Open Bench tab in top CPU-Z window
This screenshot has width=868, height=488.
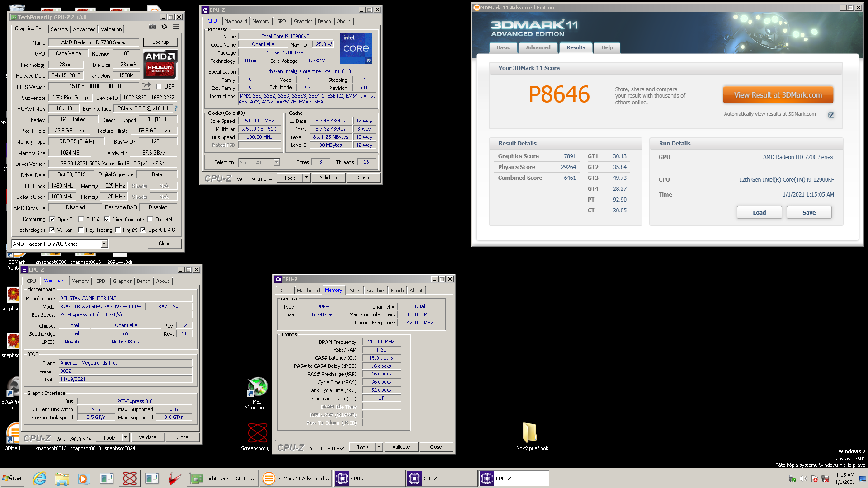click(324, 21)
